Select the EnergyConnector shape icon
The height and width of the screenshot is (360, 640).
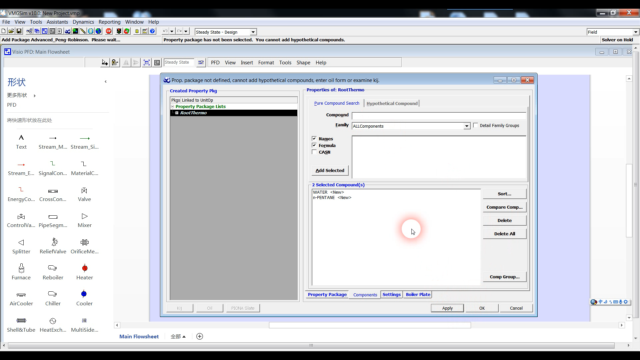pyautogui.click(x=21, y=190)
